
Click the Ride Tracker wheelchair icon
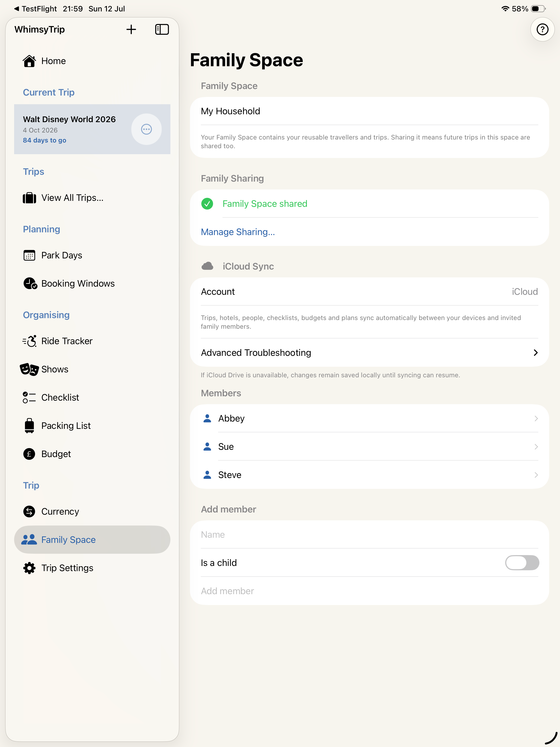tap(29, 341)
